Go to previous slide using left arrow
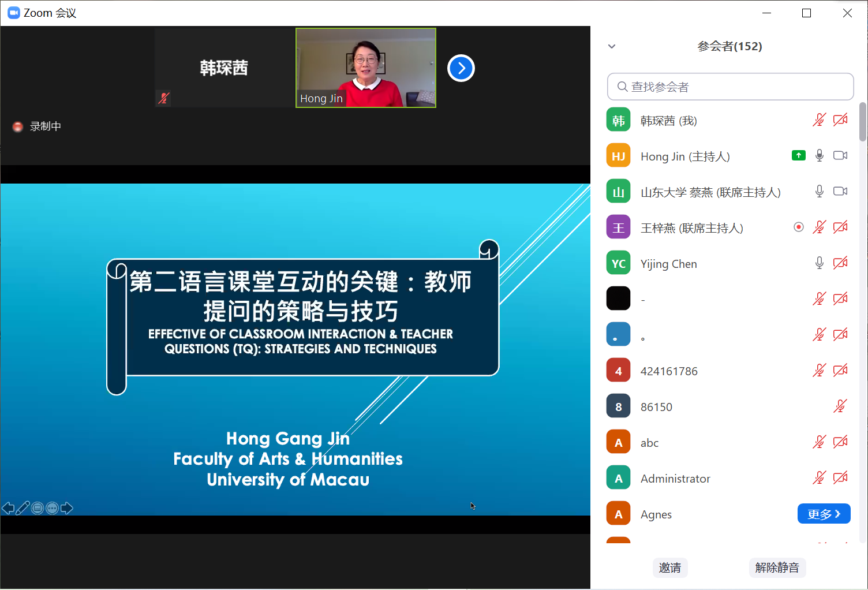Image resolution: width=868 pixels, height=590 pixels. click(8, 508)
